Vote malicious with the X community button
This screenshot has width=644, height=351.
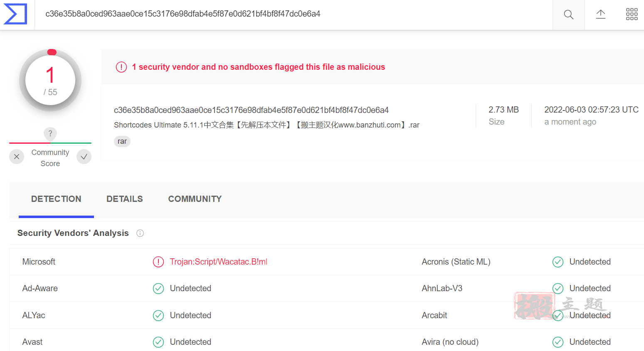click(x=17, y=157)
